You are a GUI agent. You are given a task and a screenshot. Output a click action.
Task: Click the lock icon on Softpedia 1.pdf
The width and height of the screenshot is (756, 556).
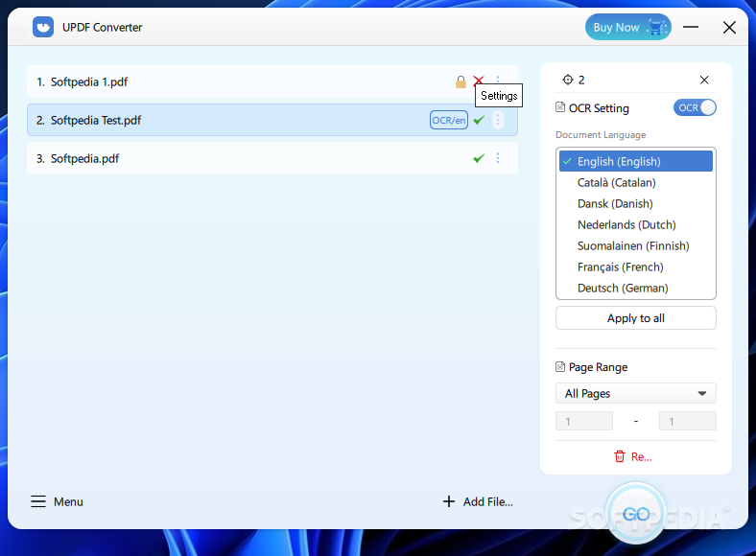coord(461,81)
